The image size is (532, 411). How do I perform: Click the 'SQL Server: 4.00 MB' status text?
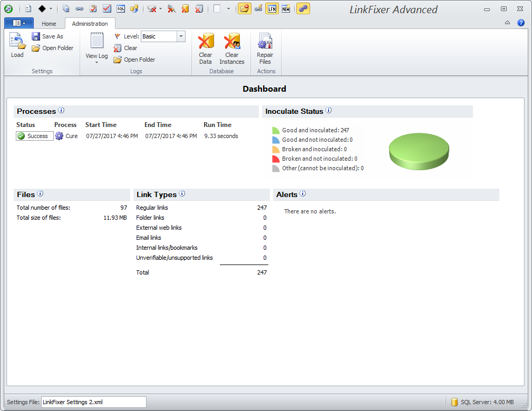(x=487, y=402)
